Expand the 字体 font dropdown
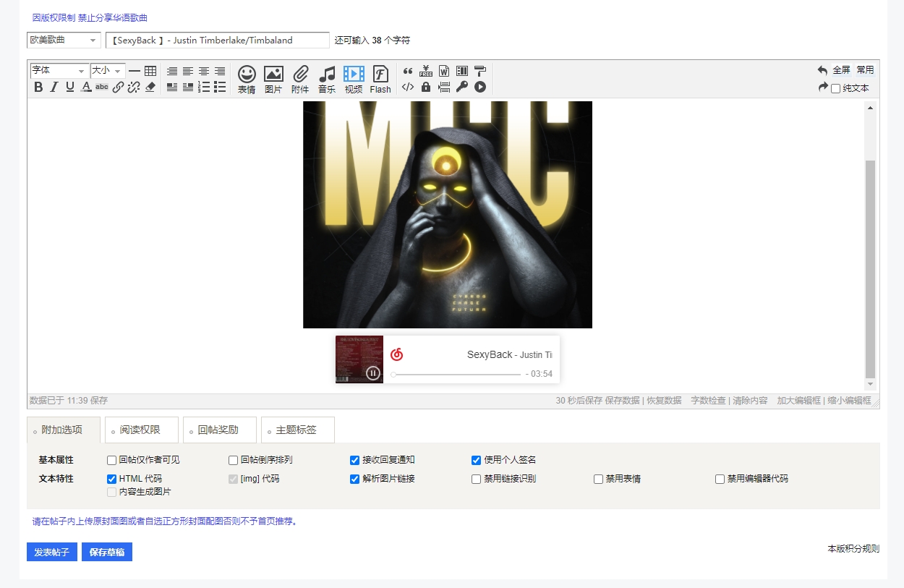The width and height of the screenshot is (904, 588). click(59, 71)
